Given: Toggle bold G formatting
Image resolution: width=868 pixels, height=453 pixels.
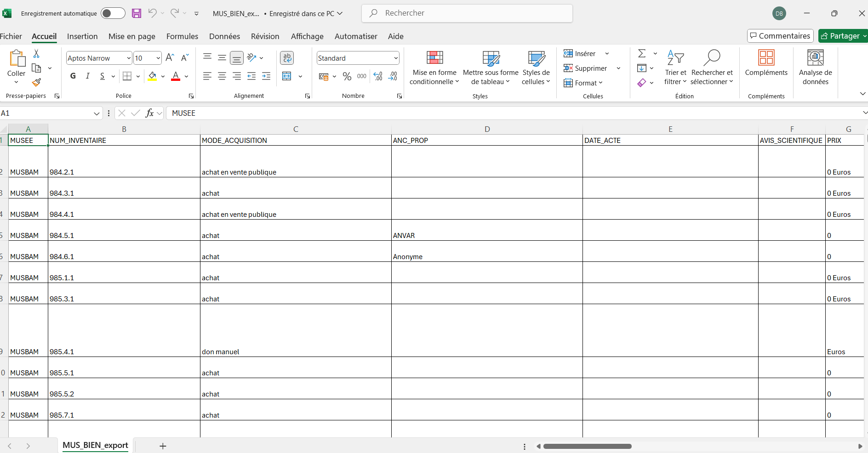Looking at the screenshot, I should tap(73, 76).
